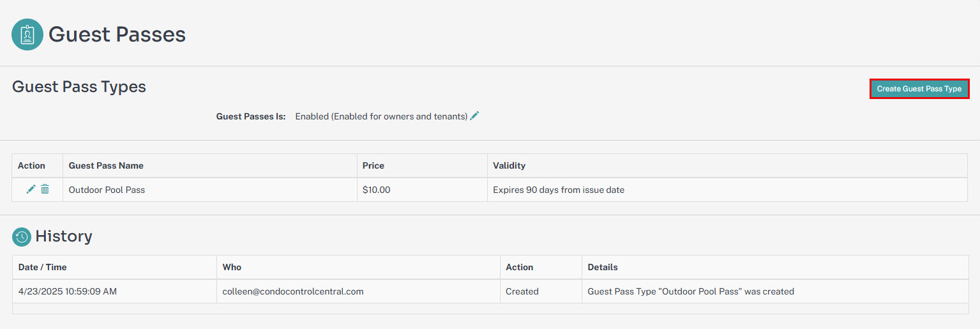
Task: Edit the Guest Passes enabled setting pencil
Action: pos(474,116)
